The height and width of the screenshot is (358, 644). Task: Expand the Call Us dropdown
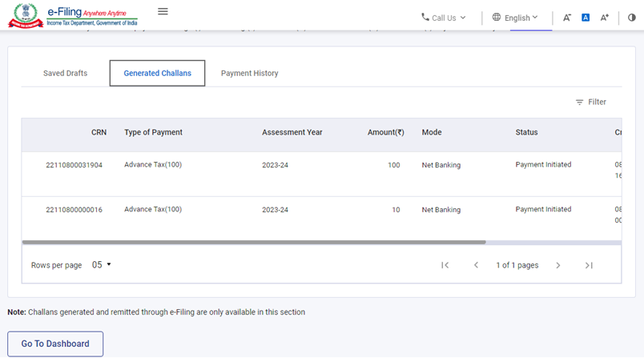[444, 18]
